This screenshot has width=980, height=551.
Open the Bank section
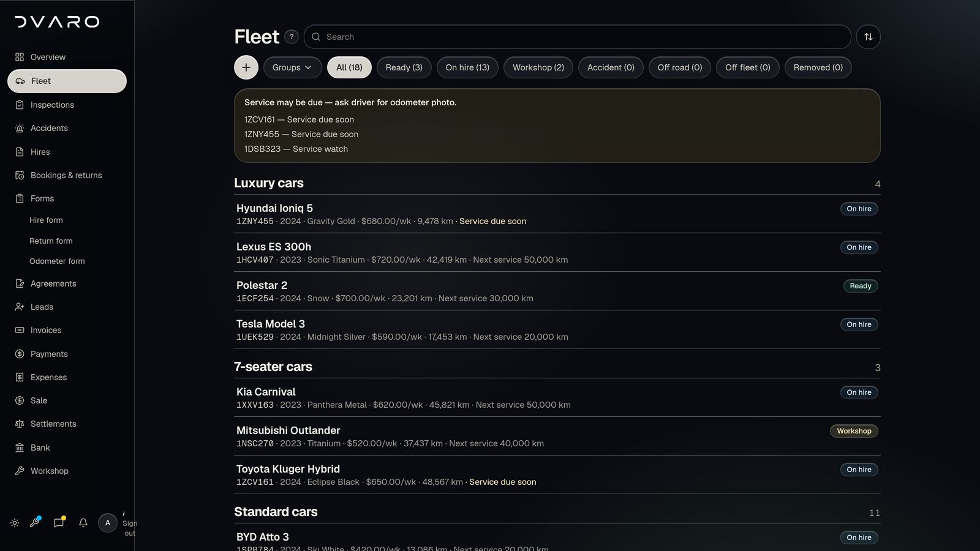[67, 448]
